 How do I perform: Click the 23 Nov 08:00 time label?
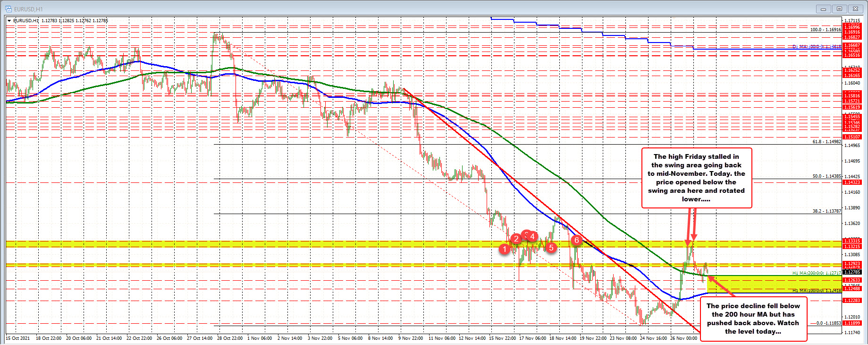623,338
